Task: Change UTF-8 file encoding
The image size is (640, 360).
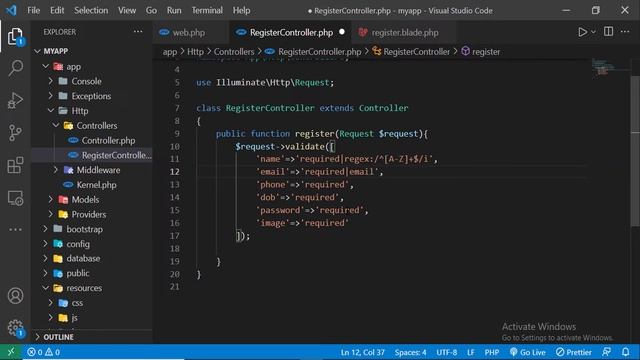Action: (447, 352)
